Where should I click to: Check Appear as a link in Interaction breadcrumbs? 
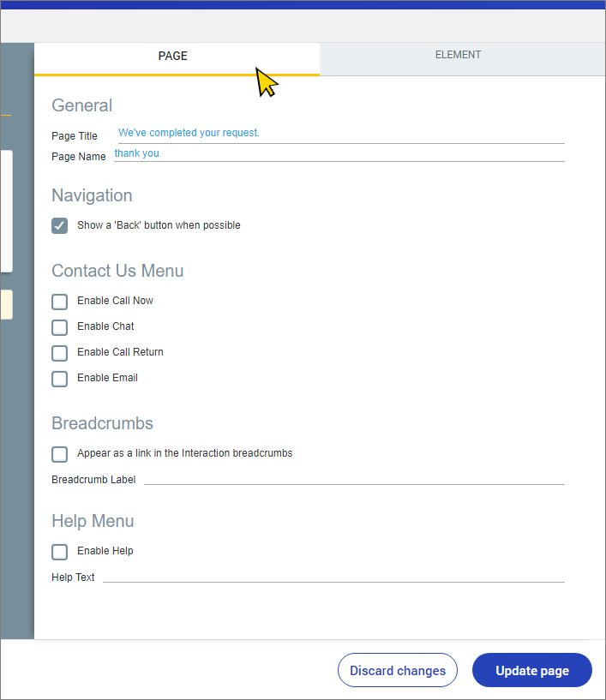59,454
